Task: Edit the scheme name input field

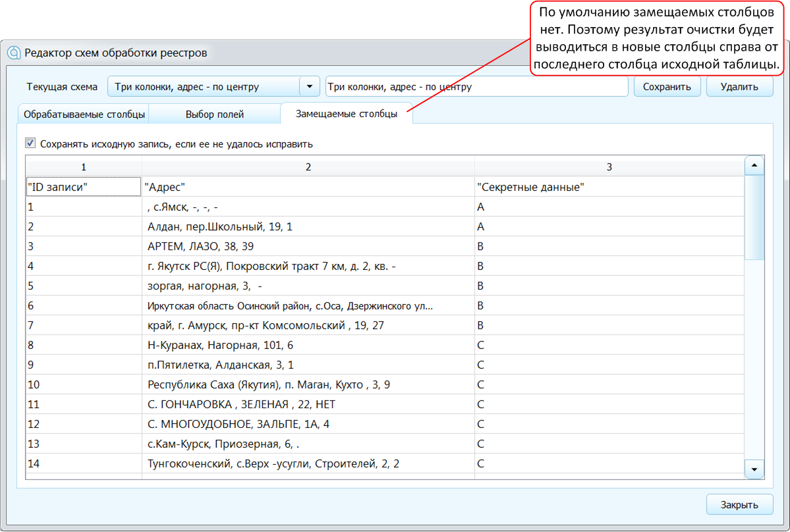Action: (x=476, y=86)
